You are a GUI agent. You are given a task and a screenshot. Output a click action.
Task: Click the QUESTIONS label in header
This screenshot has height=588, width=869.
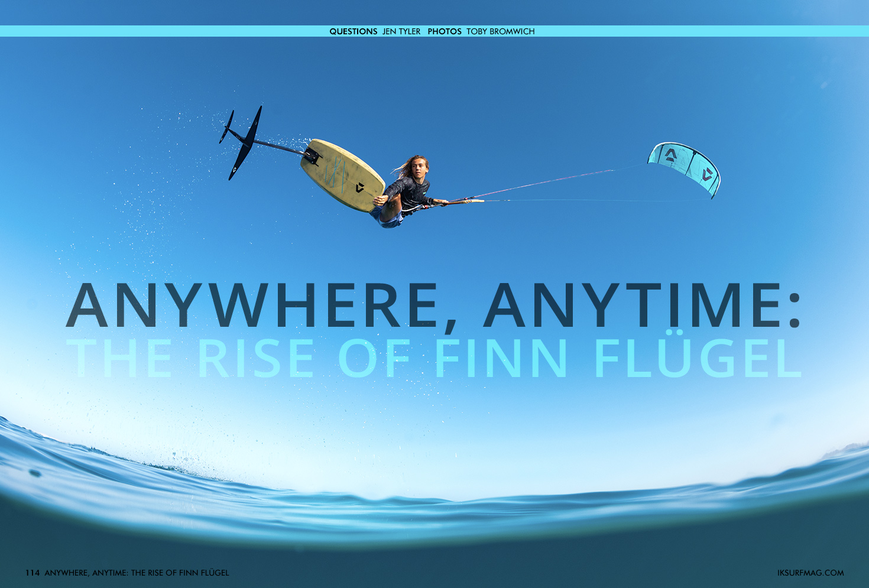[353, 31]
